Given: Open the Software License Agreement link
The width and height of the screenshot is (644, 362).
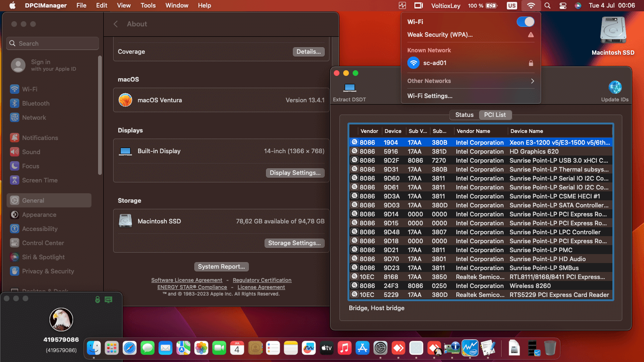Looking at the screenshot, I should (187, 280).
